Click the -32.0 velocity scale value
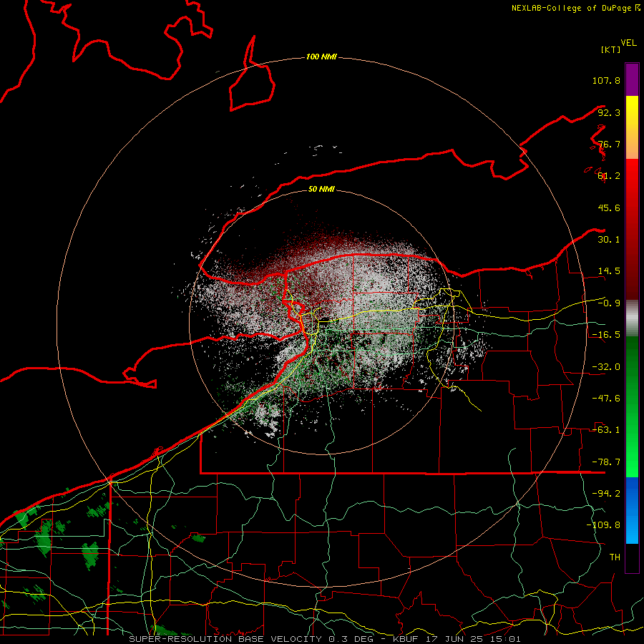The image size is (644, 644). point(606,367)
